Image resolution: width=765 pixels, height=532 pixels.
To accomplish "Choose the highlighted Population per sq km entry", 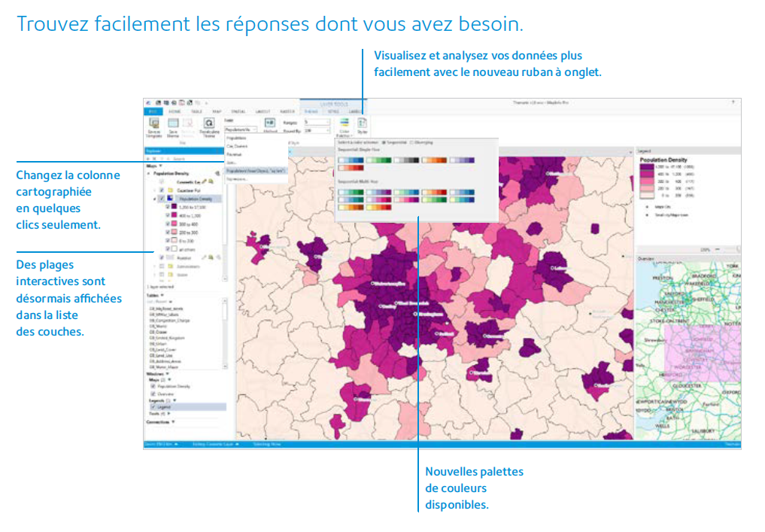I will 255,171.
